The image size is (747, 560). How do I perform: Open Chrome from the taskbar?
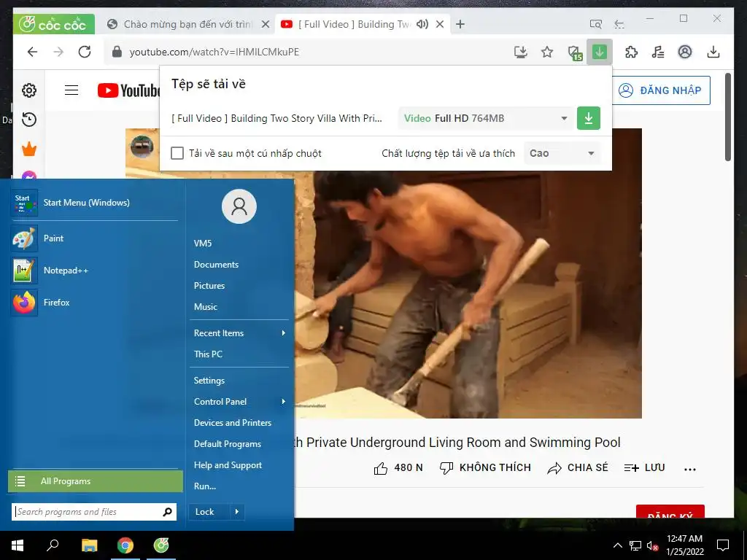point(125,545)
